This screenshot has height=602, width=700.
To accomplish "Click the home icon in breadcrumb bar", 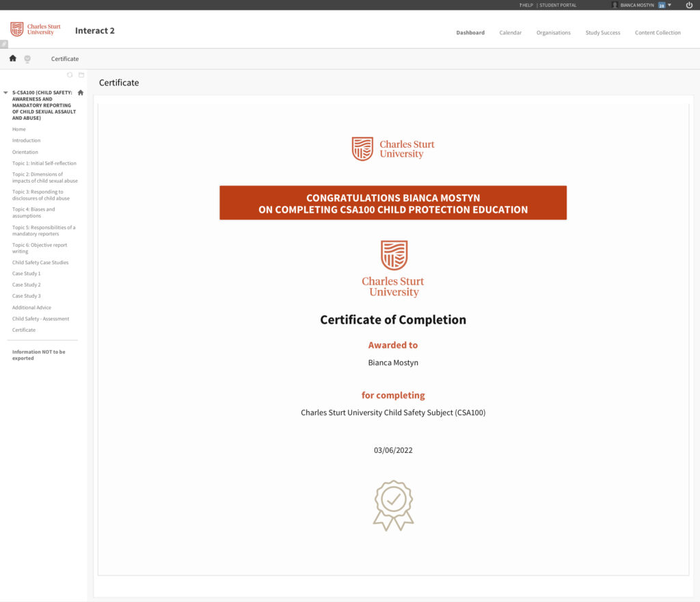I will [12, 59].
